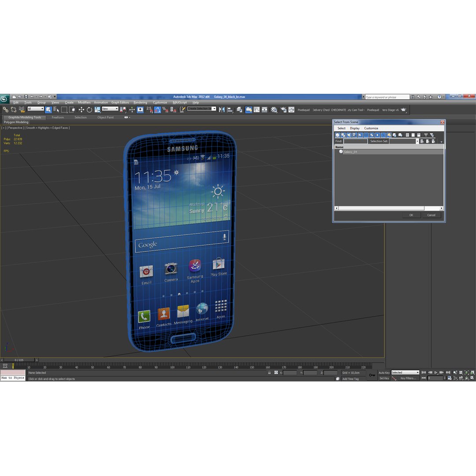Open reference coordinate system 'View' dropdown

110,109
